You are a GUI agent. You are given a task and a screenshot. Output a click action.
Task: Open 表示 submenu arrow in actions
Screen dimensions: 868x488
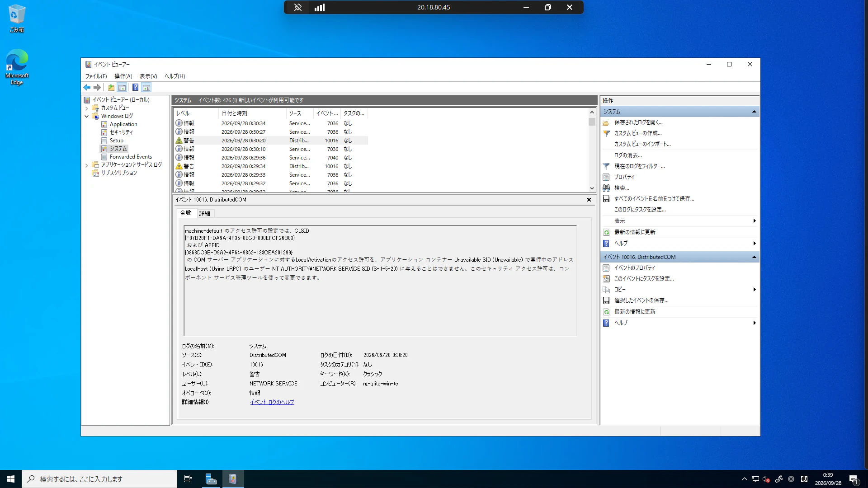tap(754, 221)
